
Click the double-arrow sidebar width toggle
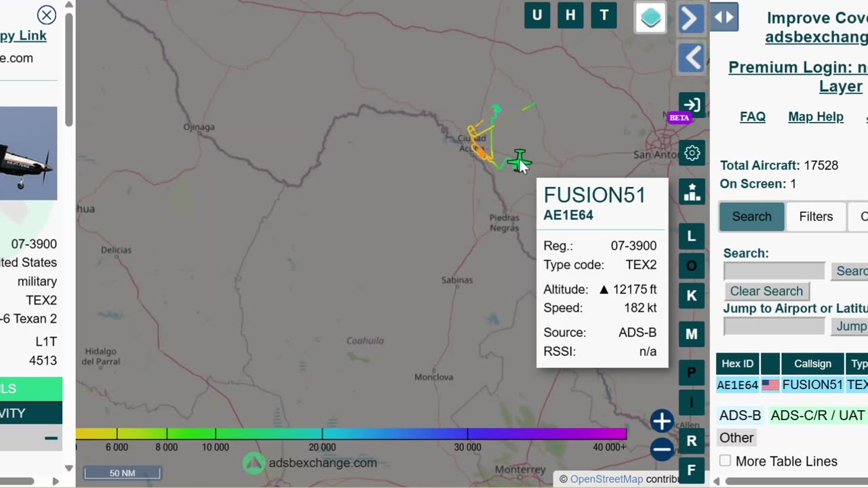[x=724, y=17]
